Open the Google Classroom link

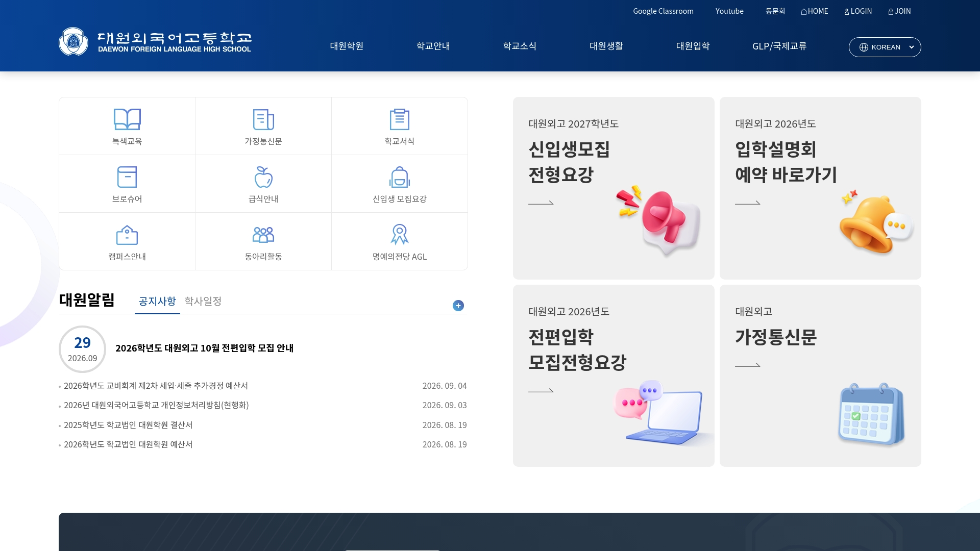[x=663, y=11]
